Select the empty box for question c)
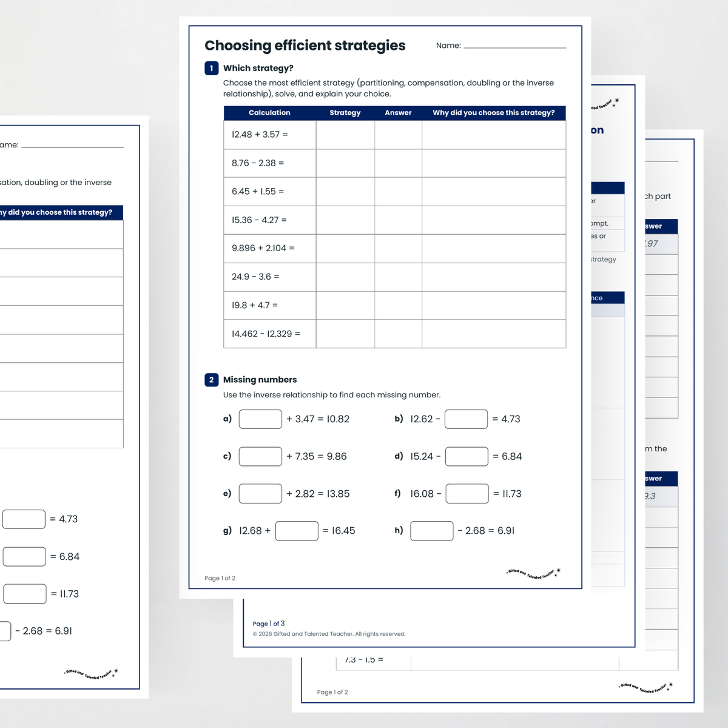Screen dimensions: 728x728 coord(260,456)
